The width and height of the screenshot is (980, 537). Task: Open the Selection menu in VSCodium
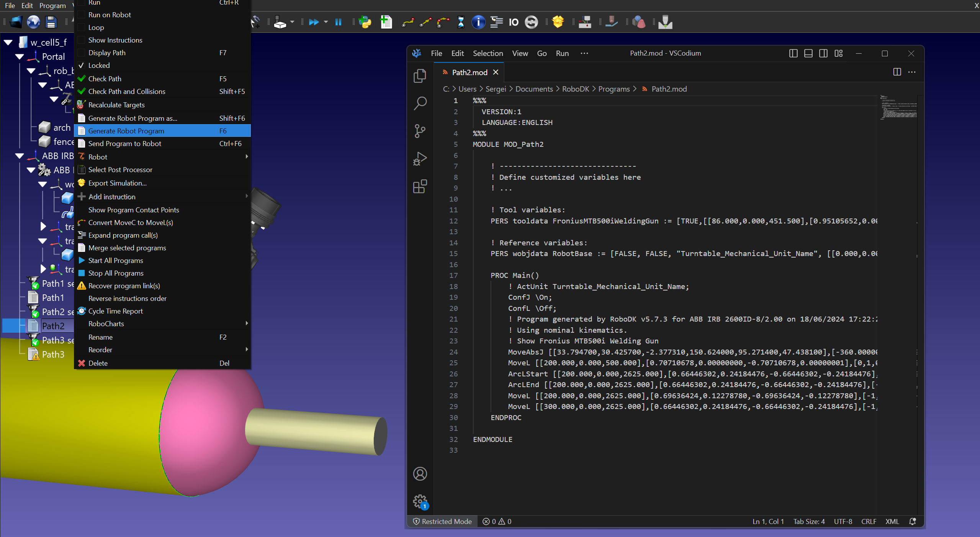tap(488, 53)
